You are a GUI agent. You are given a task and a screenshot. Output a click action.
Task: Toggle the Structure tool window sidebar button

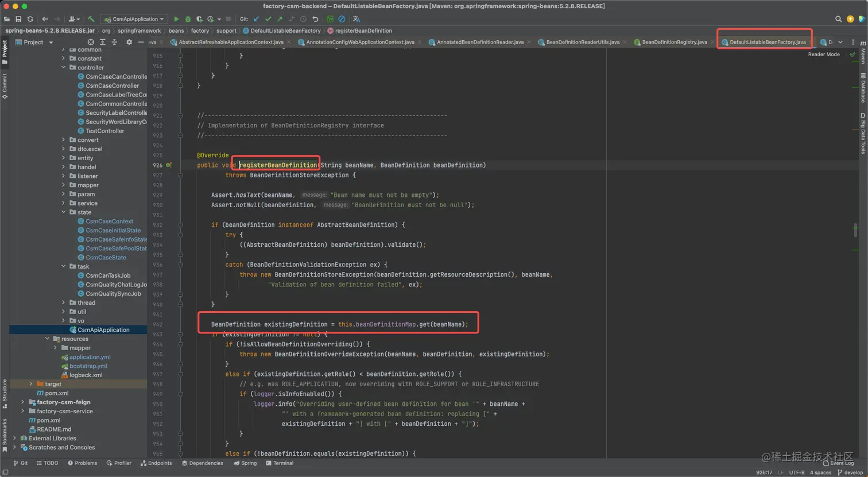point(5,394)
